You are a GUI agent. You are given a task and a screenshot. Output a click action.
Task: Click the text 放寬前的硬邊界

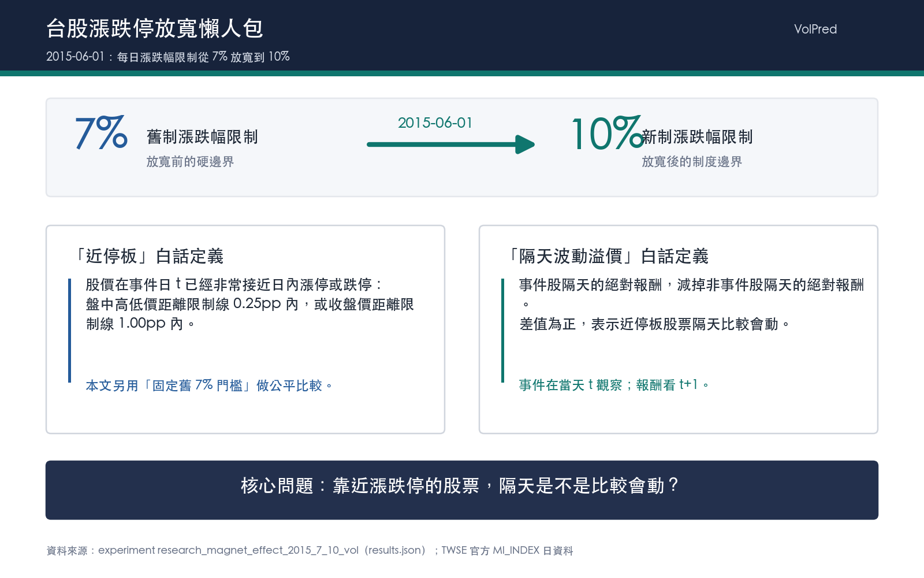(x=190, y=162)
